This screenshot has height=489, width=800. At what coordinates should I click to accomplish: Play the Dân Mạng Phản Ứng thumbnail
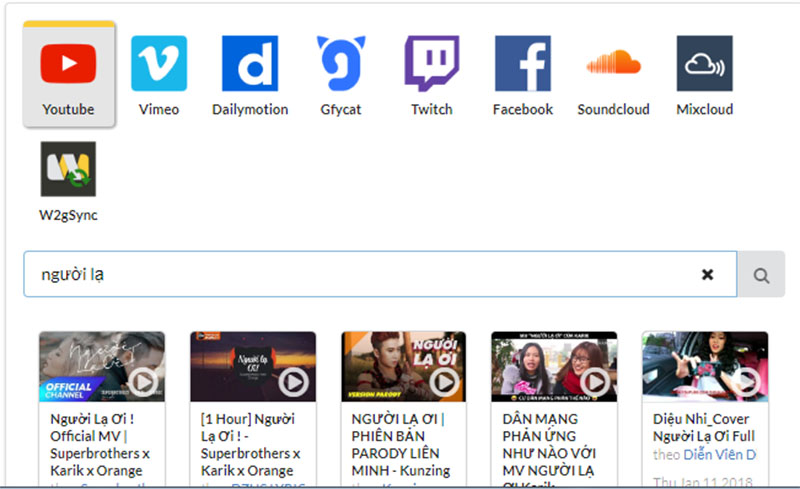(x=554, y=366)
